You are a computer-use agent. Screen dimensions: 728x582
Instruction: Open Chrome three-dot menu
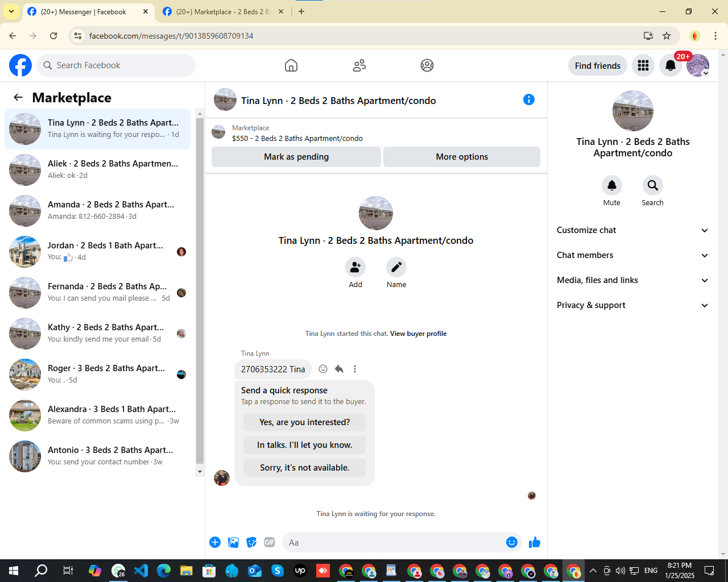coord(715,36)
